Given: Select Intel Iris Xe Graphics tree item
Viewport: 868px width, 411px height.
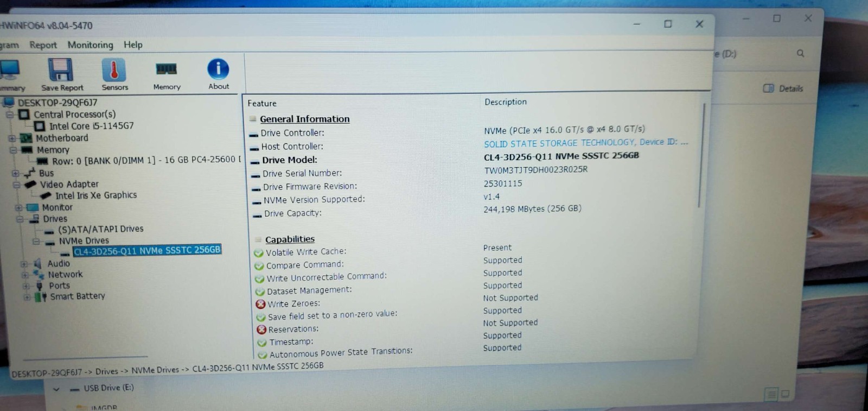Looking at the screenshot, I should click(x=96, y=195).
